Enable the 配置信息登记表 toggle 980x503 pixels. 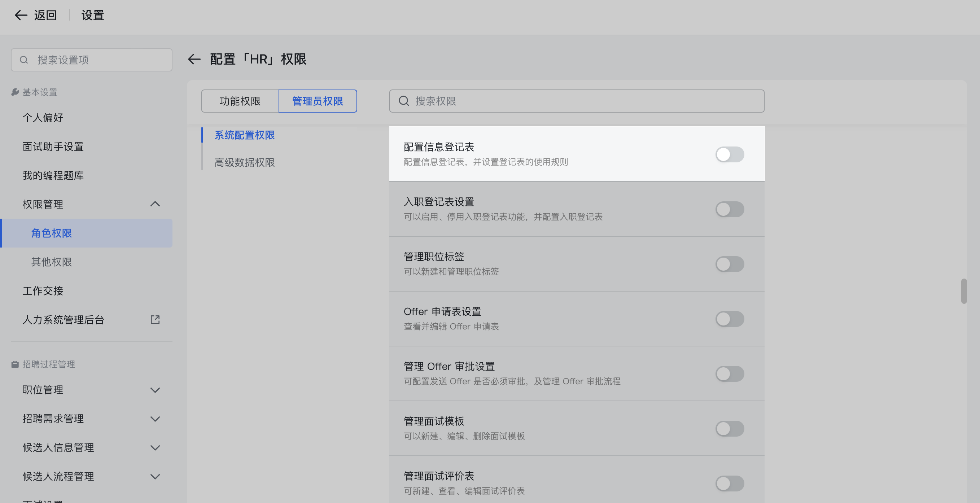point(729,154)
